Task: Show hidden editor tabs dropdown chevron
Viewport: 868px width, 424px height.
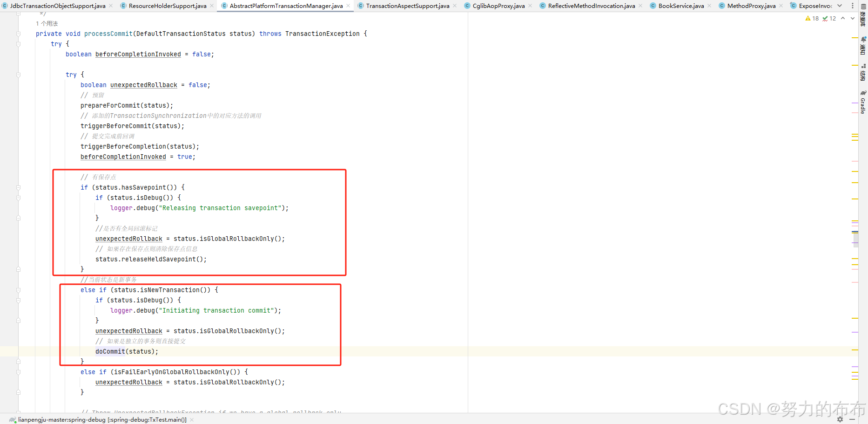Action: [840, 6]
